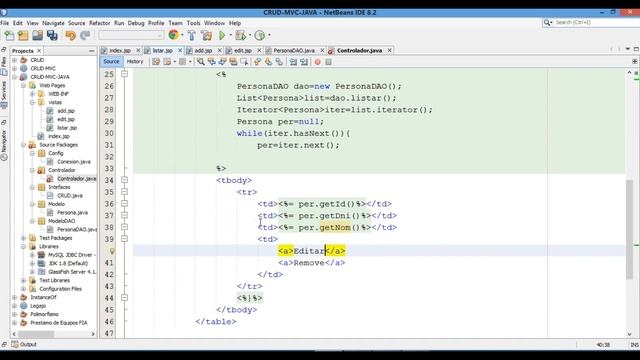640x360 pixels.
Task: Switch to the index.jsp editor tab
Action: (x=120, y=51)
